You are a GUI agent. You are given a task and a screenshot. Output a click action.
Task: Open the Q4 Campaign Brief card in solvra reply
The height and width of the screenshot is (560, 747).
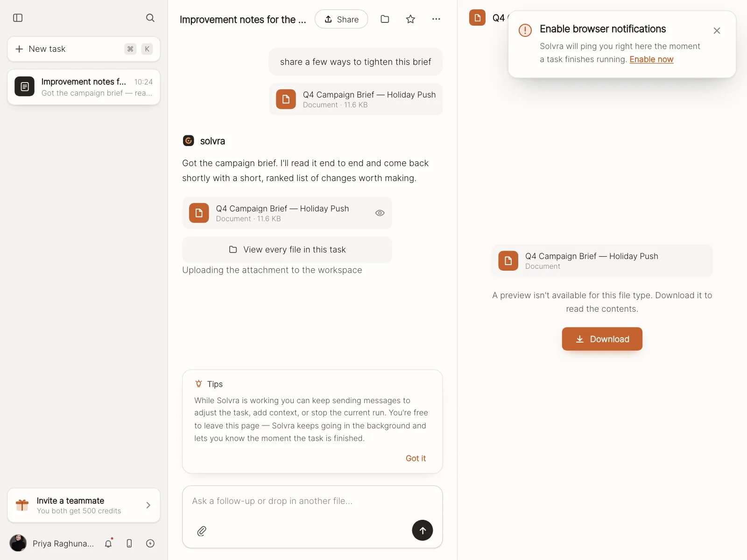pos(287,213)
